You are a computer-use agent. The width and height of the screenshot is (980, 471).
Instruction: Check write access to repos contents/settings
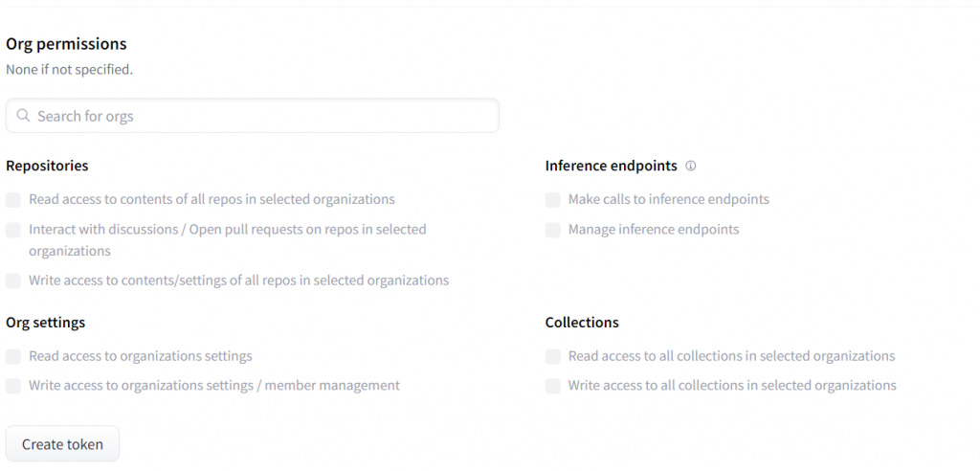point(13,281)
